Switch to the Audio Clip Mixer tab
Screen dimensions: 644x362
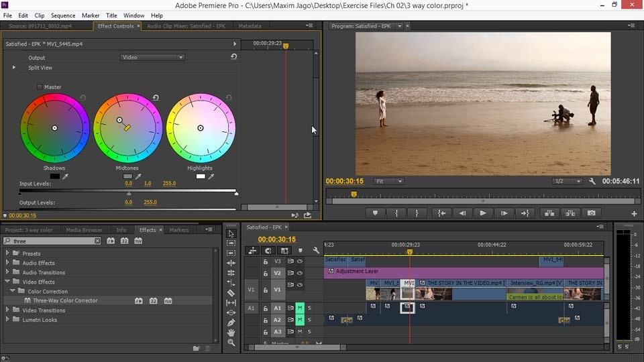pos(186,26)
